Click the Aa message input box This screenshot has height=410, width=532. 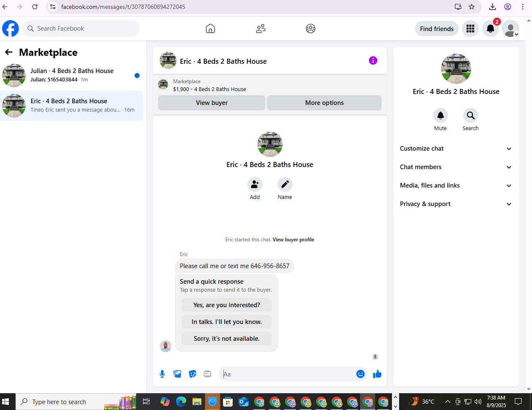[x=287, y=374]
